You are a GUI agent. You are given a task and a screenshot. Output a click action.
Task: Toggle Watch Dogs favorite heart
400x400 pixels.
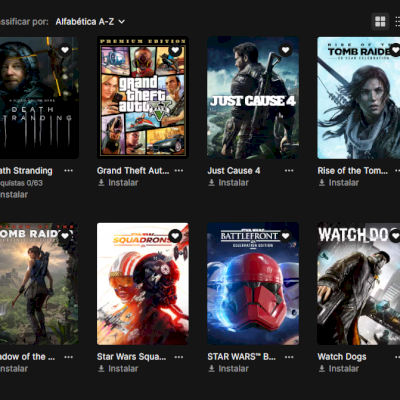coord(395,236)
